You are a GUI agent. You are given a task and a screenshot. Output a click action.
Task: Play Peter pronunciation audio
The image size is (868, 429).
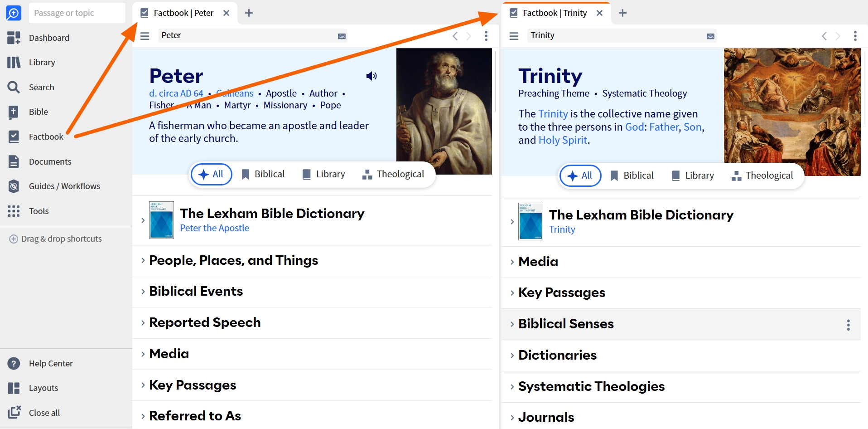click(x=371, y=76)
